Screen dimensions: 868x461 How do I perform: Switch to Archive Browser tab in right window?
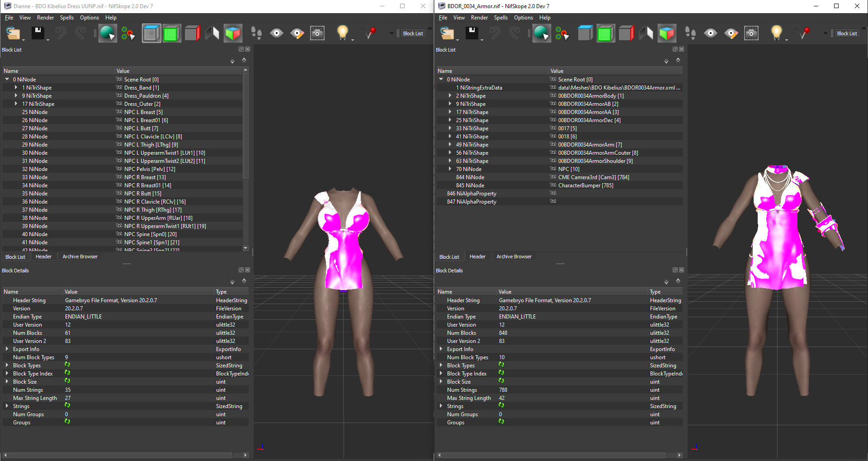click(514, 257)
